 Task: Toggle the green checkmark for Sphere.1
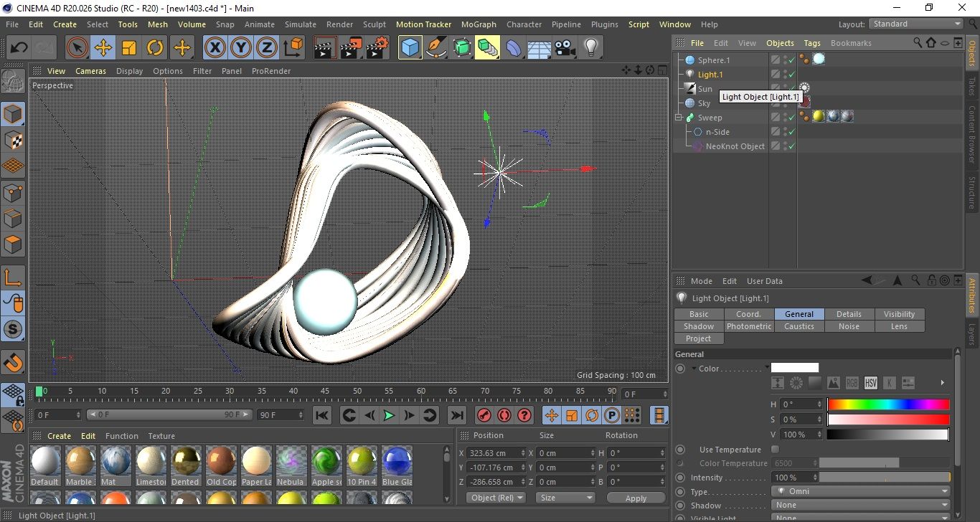pos(791,60)
